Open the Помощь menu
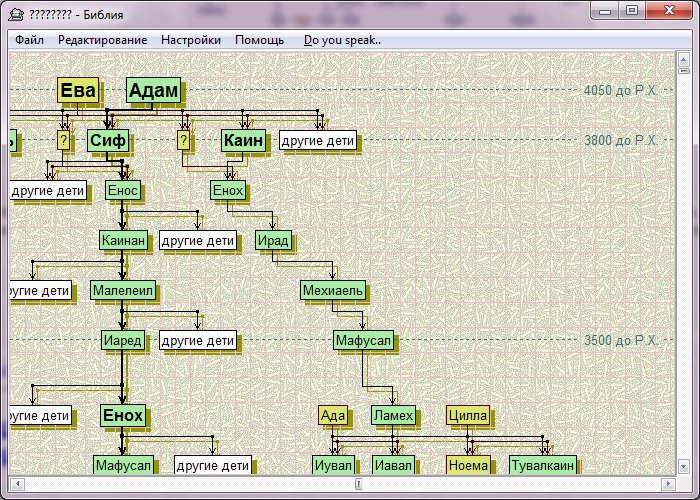 259,40
